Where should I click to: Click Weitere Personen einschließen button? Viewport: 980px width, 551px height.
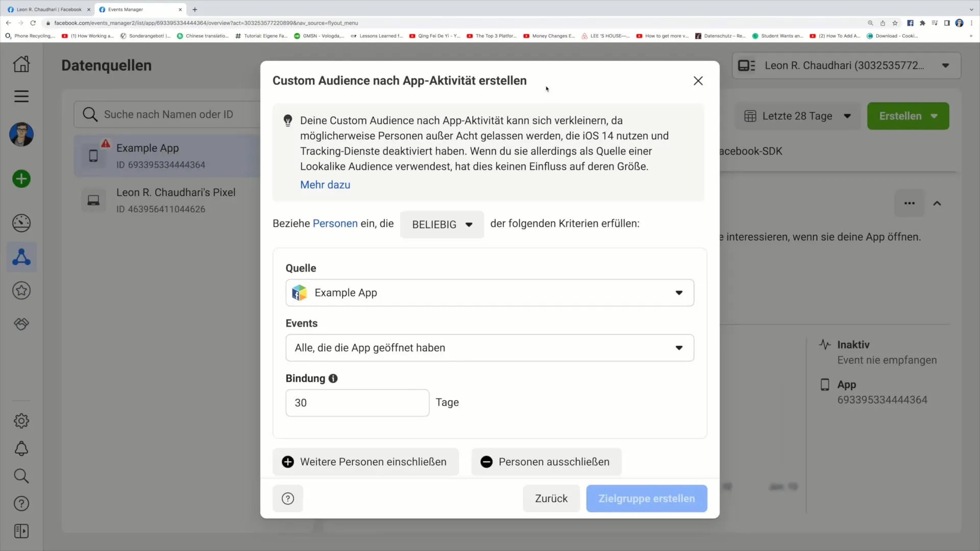(x=365, y=462)
